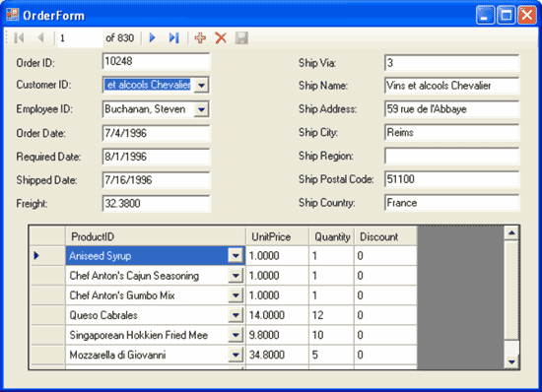Expand Chef Anton's Cajun Seasoning dropdown
The height and width of the screenshot is (392, 542).
click(x=236, y=276)
